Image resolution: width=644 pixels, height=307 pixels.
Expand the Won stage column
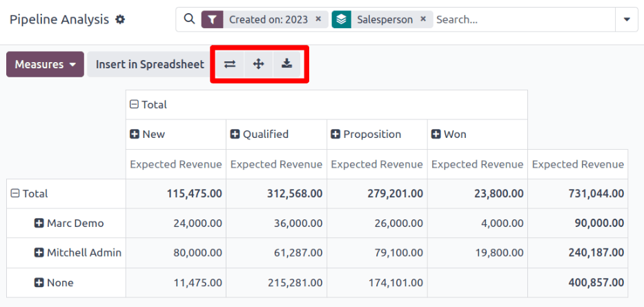[436, 135]
